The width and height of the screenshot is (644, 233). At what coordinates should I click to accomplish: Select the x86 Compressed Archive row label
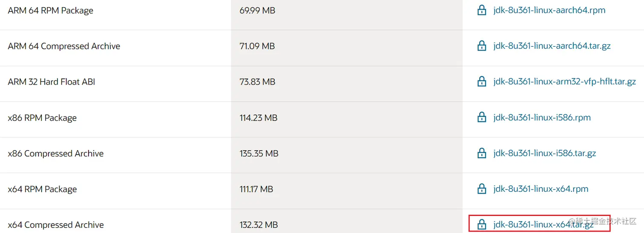(55, 153)
